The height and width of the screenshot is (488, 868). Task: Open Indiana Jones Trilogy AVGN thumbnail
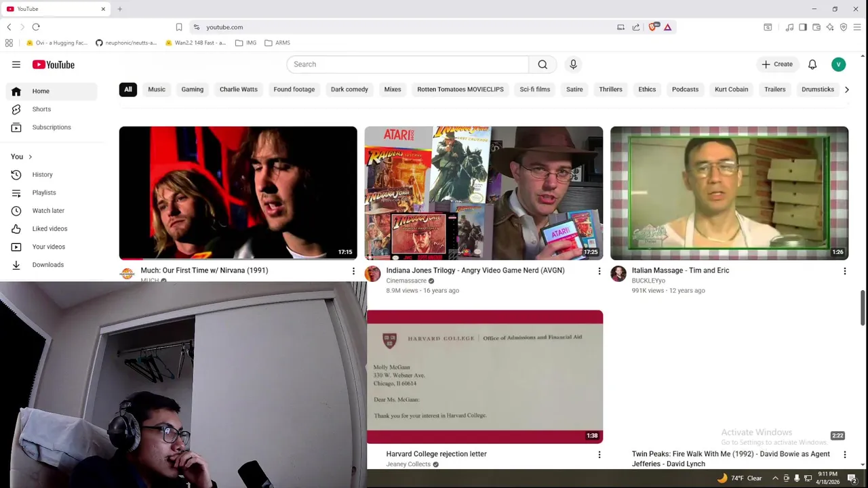point(484,193)
